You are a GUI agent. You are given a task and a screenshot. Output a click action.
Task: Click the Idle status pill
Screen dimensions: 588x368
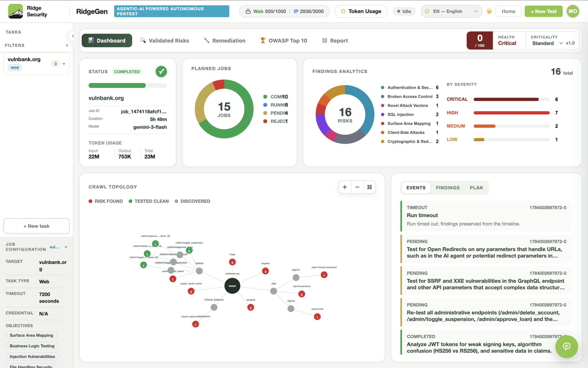point(404,11)
